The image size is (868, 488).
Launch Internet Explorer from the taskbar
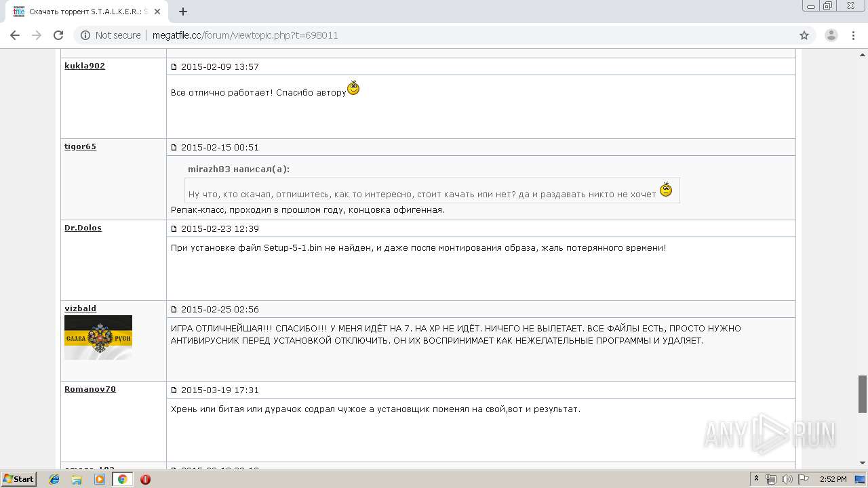coord(54,479)
